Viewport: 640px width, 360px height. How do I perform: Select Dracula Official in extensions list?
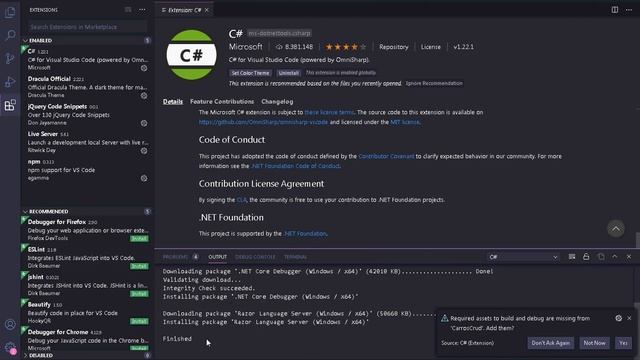pyautogui.click(x=87, y=87)
